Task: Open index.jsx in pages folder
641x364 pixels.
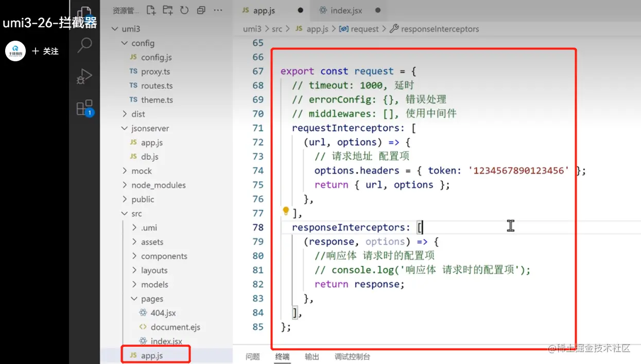Action: click(166, 341)
